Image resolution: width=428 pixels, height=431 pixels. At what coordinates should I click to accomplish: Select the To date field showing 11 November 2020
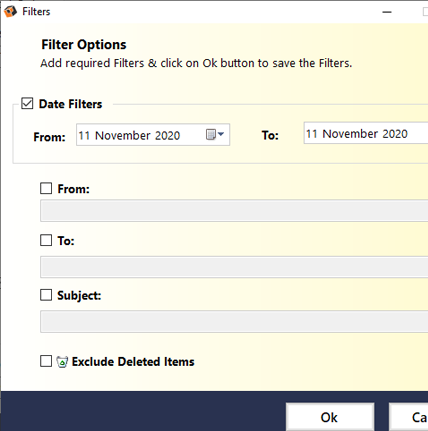click(x=366, y=133)
